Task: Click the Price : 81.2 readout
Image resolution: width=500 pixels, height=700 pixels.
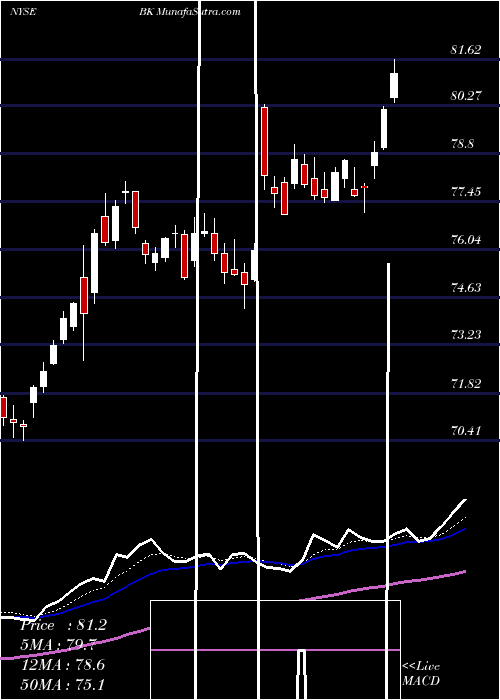Action: tap(63, 625)
